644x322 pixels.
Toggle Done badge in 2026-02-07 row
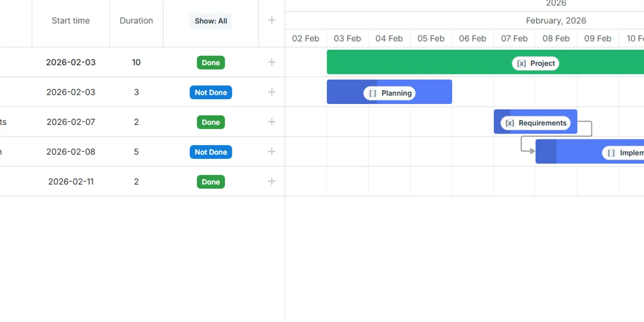pyautogui.click(x=211, y=122)
